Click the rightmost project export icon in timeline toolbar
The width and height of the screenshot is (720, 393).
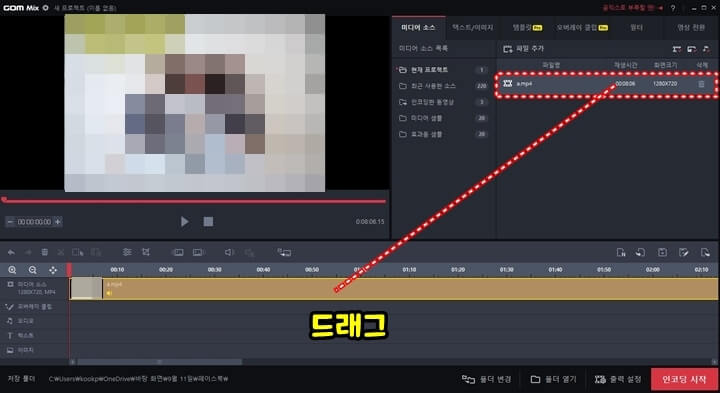705,252
